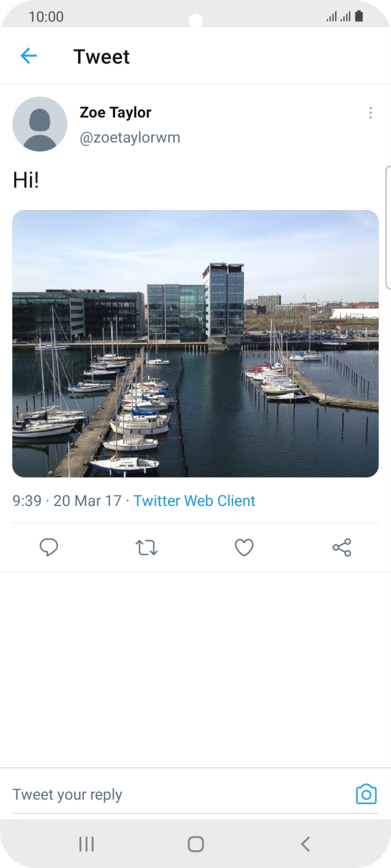This screenshot has width=391, height=868.
Task: Open the marina photo in the tweet
Action: [x=195, y=344]
